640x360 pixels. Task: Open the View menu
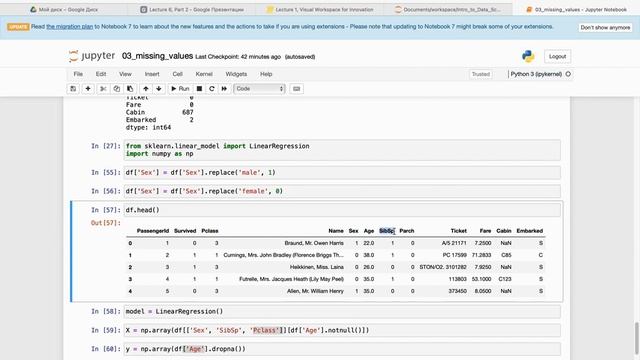[125, 74]
